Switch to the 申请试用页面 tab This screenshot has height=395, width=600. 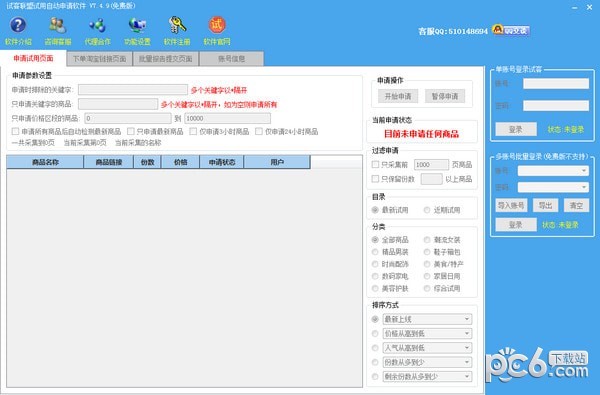33,58
